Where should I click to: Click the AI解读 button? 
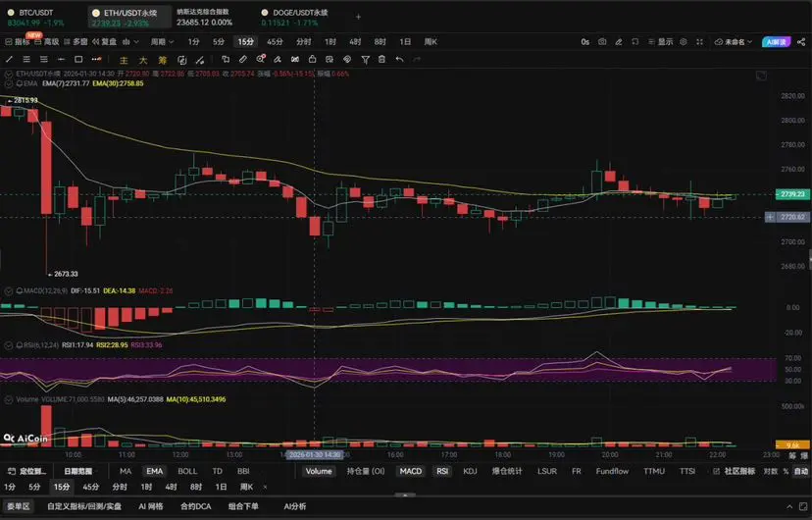776,42
